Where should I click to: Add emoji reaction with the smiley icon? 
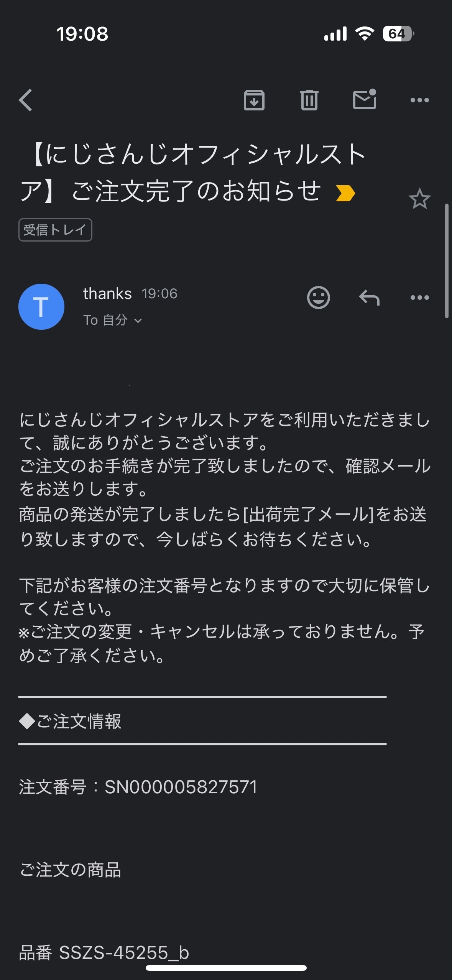coord(318,297)
